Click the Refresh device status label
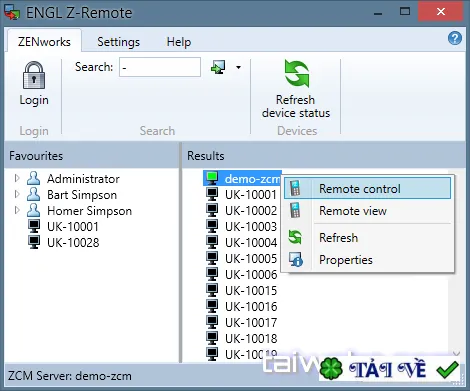This screenshot has height=391, width=470. 296,106
